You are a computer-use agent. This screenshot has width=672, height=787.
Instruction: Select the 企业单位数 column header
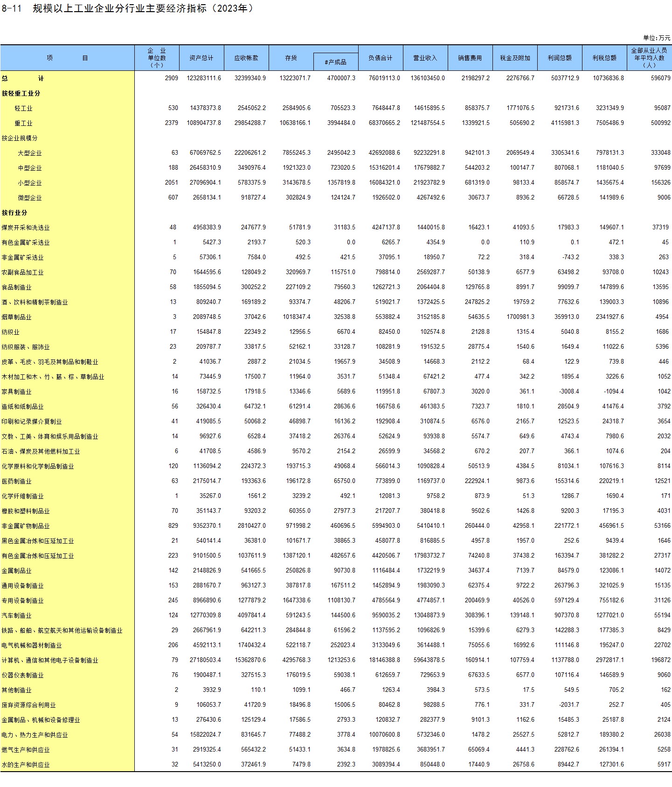[x=157, y=58]
